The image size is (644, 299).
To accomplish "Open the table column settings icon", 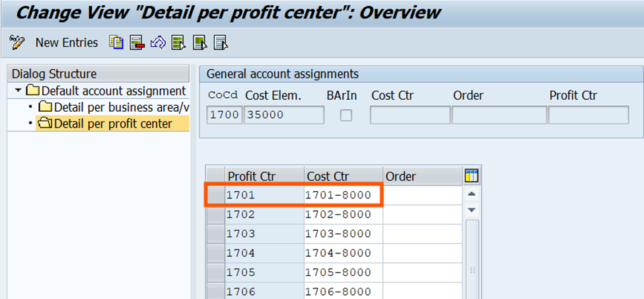I will click(472, 176).
